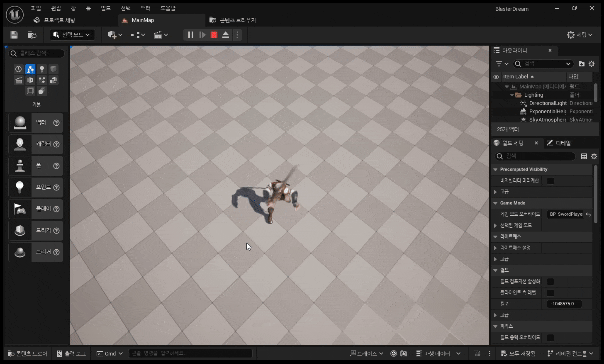Click World Settings search field
This screenshot has width=604, height=364.
click(x=535, y=156)
